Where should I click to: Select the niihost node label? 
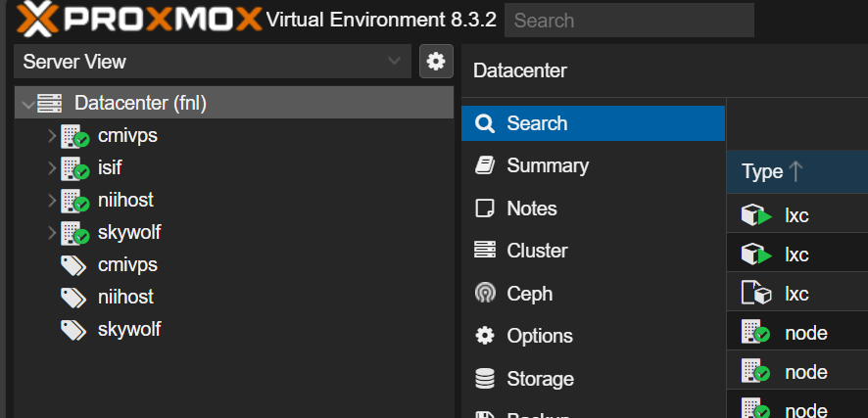pos(125,200)
